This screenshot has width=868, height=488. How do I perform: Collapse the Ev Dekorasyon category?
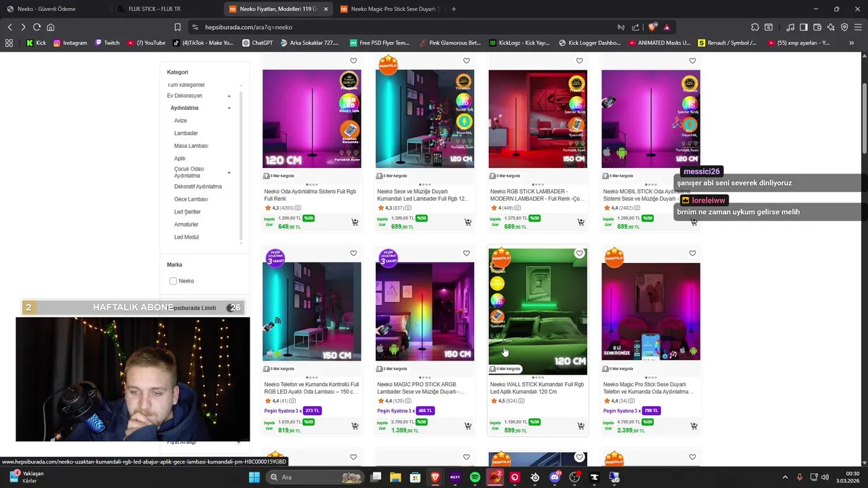(x=229, y=96)
